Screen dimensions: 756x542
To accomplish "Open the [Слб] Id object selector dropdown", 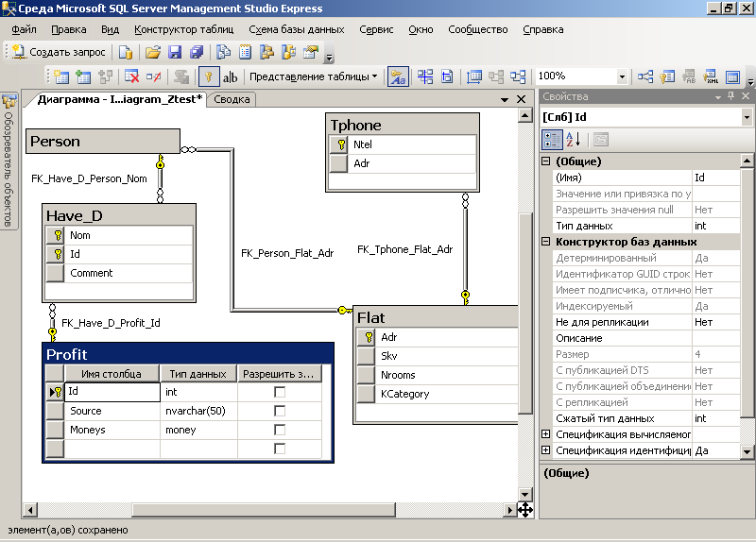I will (x=747, y=117).
